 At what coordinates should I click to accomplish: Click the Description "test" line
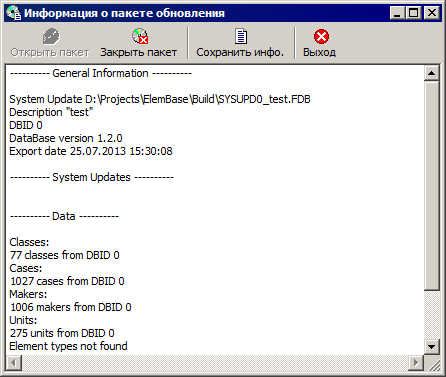point(51,112)
